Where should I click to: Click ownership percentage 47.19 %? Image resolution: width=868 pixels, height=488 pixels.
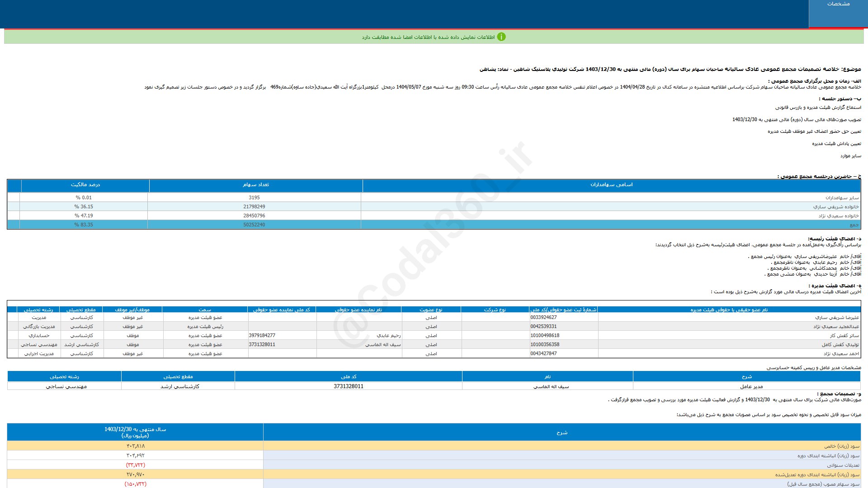coord(84,216)
